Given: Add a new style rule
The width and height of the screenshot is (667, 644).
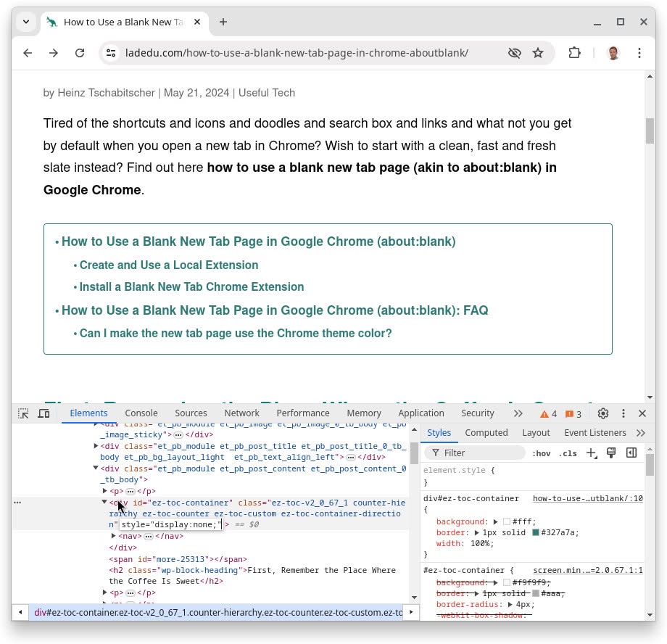Looking at the screenshot, I should point(592,453).
